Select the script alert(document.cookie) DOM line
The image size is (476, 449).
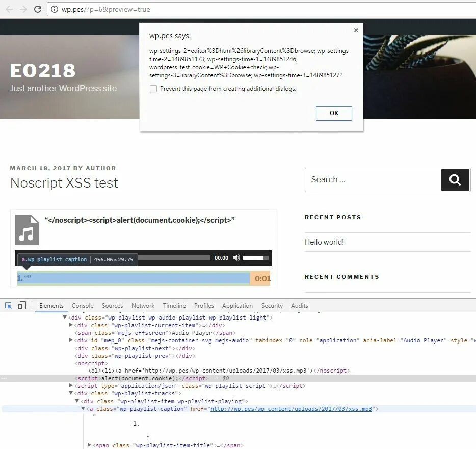pyautogui.click(x=142, y=378)
